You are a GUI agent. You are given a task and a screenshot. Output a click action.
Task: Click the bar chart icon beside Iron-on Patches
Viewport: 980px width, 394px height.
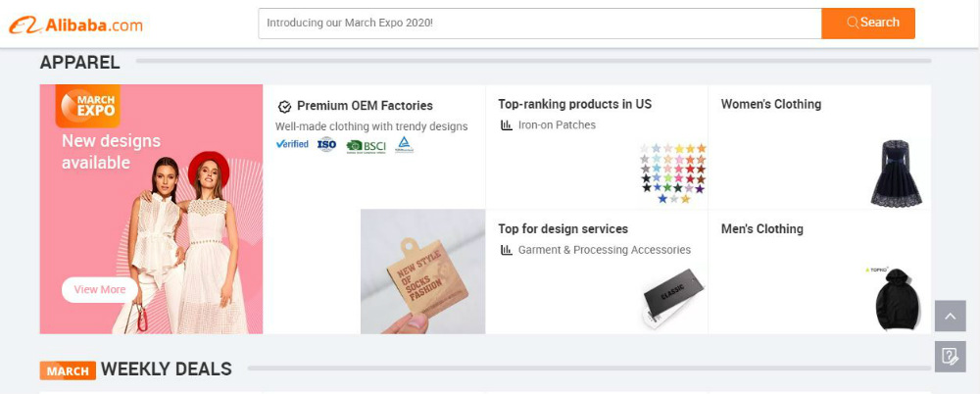tap(507, 125)
